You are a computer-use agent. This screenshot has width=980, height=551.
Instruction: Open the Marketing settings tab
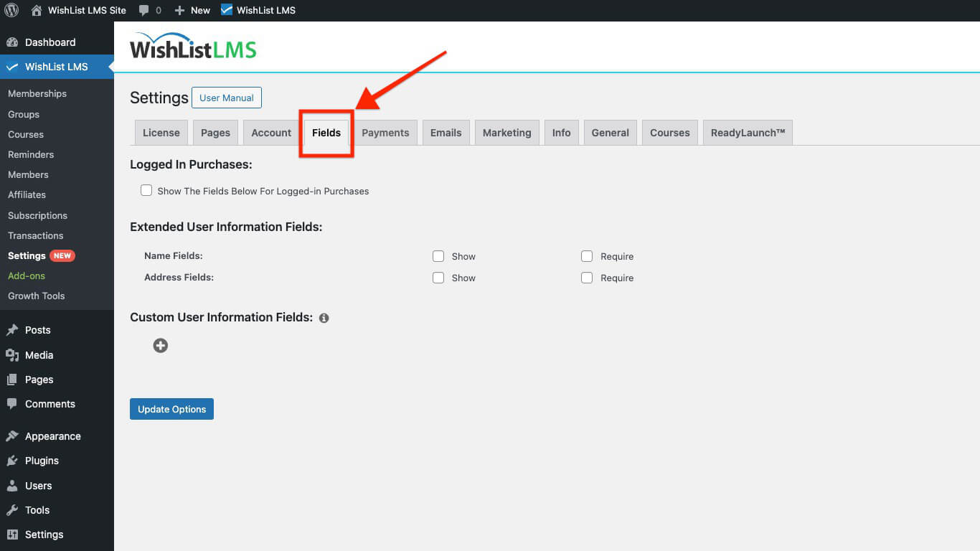click(507, 132)
